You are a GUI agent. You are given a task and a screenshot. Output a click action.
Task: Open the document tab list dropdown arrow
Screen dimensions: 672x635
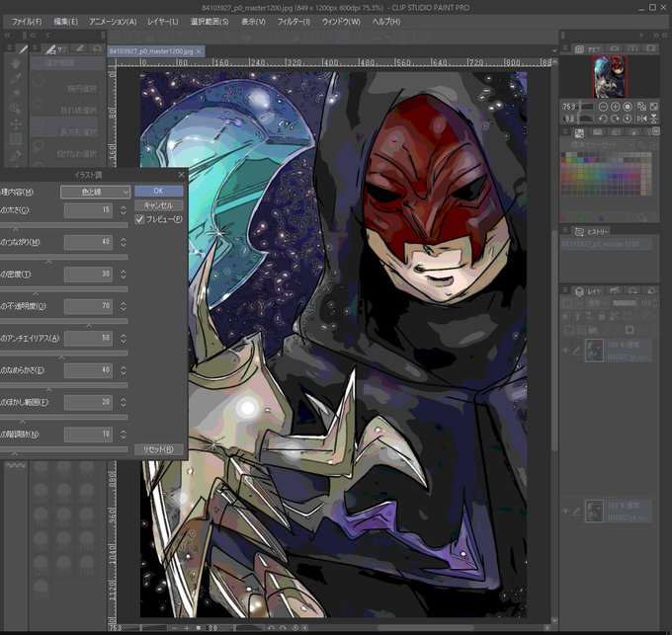tap(554, 51)
